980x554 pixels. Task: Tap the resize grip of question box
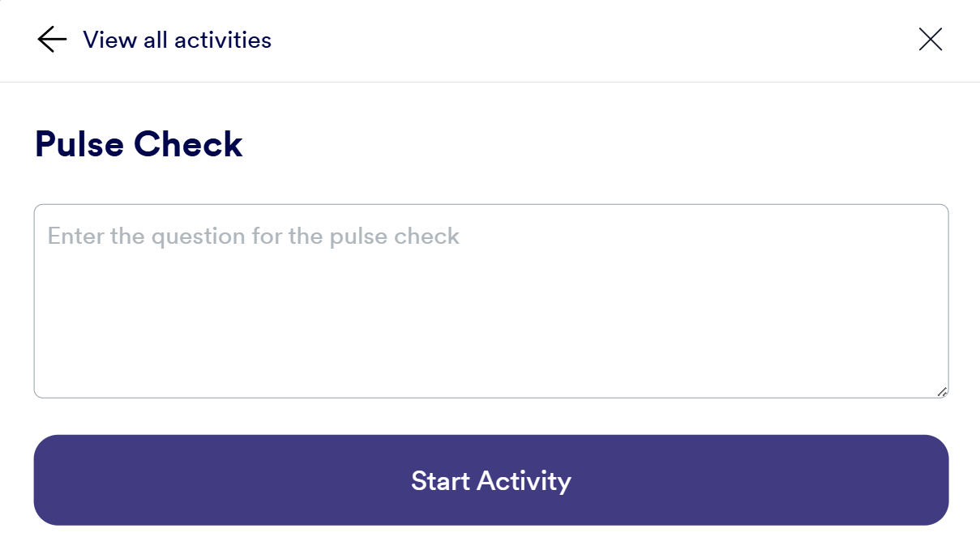(942, 392)
